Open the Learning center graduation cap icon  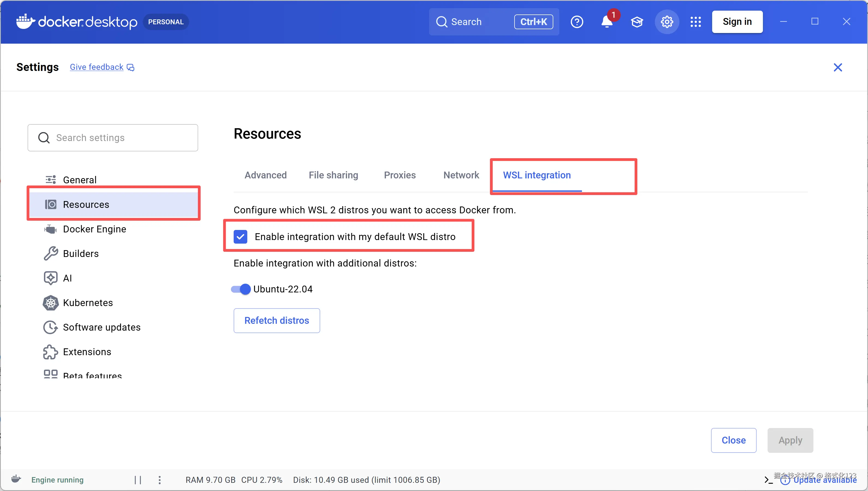pyautogui.click(x=637, y=22)
